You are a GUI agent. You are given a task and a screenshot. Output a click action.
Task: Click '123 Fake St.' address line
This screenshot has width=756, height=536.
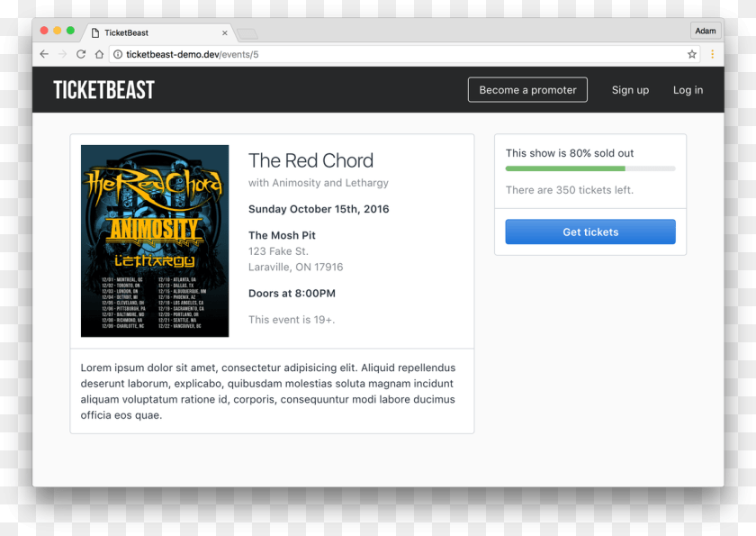278,251
